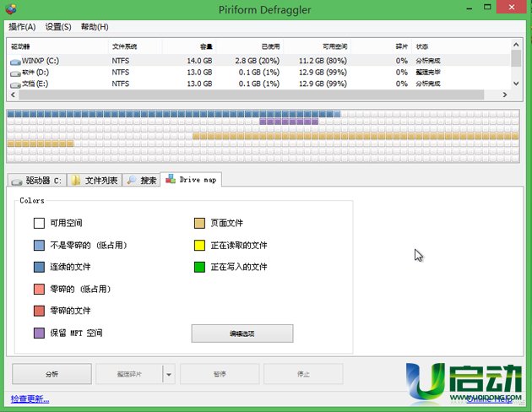Click the 14.0 GB capacity value
The height and width of the screenshot is (412, 532).
199,61
